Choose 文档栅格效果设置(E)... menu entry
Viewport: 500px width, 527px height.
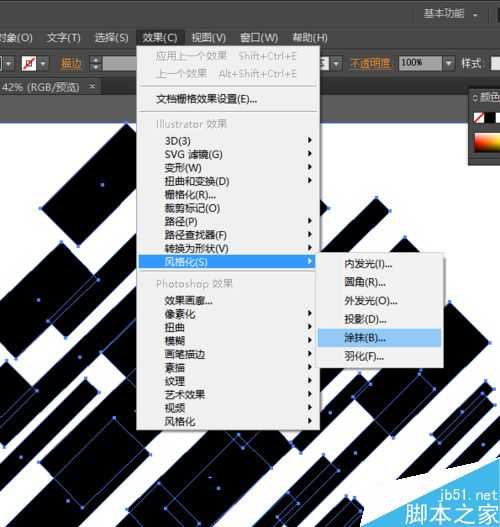tap(228, 99)
